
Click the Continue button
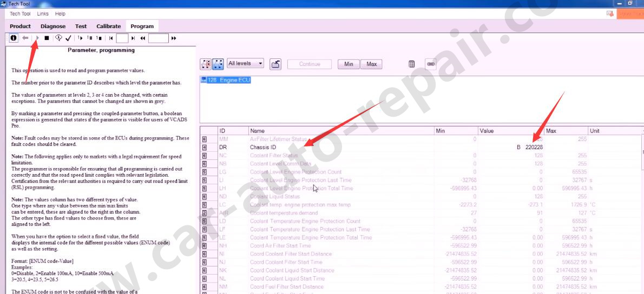click(x=310, y=64)
